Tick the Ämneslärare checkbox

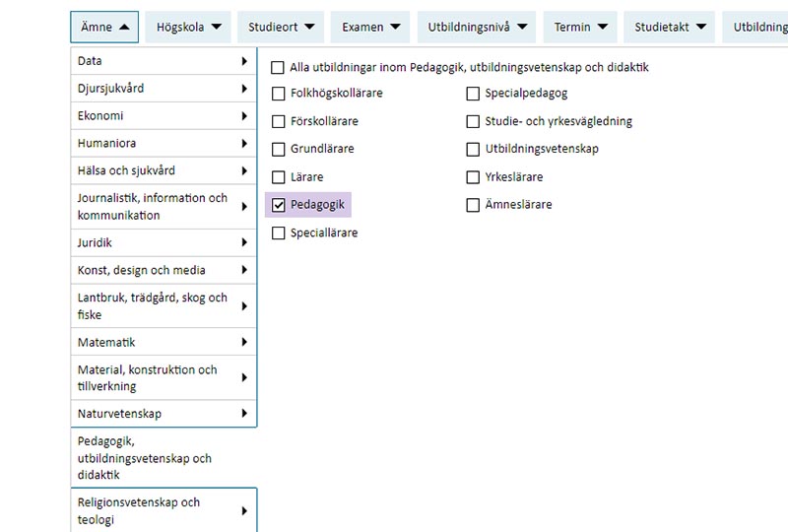point(474,205)
